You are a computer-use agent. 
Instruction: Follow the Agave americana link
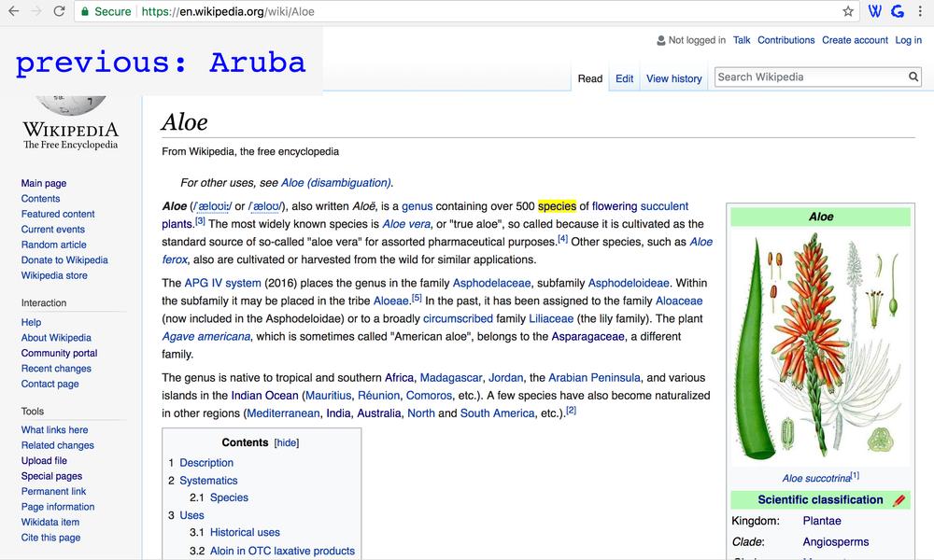click(x=206, y=337)
